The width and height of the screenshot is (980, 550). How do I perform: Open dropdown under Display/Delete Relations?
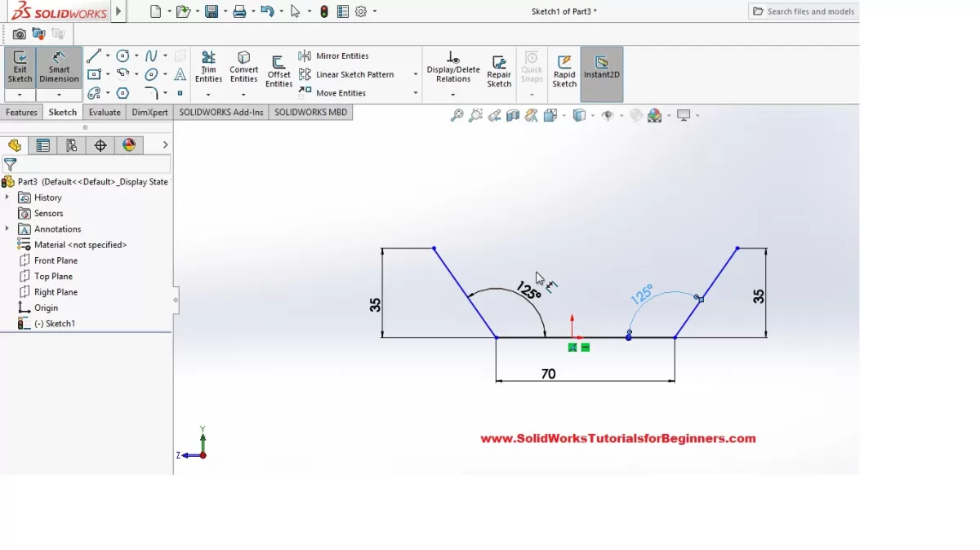(x=453, y=95)
